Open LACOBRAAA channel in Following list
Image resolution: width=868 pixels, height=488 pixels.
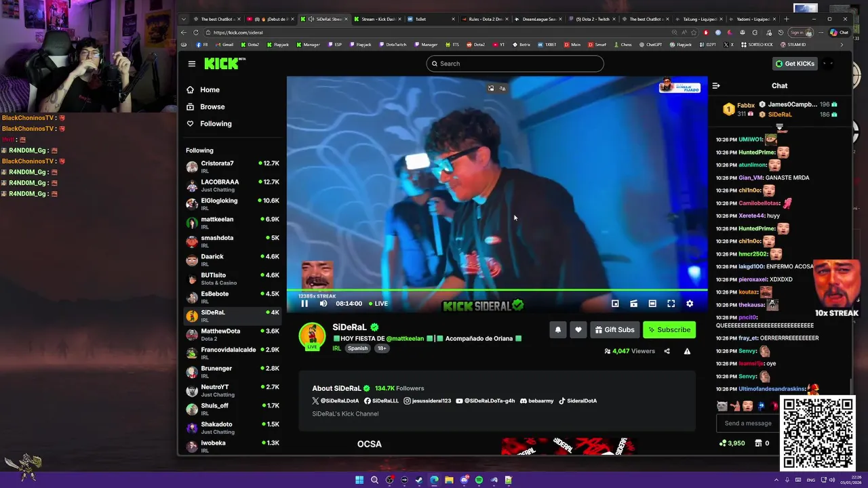click(233, 185)
